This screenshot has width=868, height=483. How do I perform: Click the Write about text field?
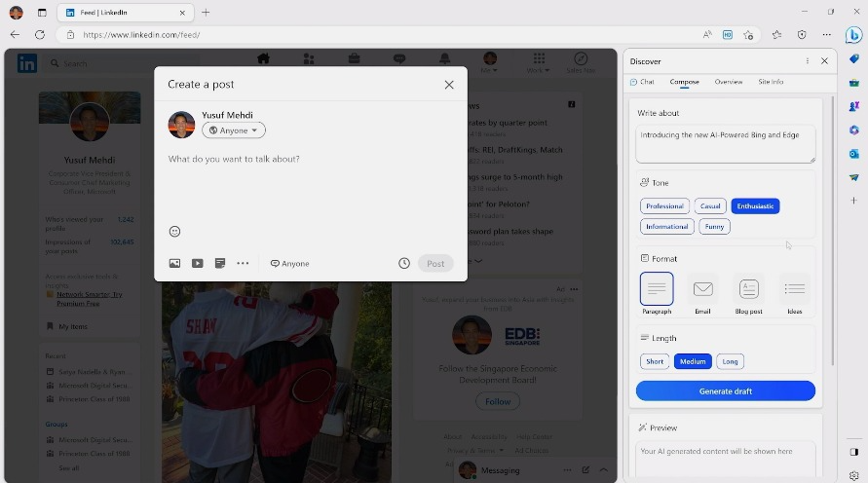(725, 144)
